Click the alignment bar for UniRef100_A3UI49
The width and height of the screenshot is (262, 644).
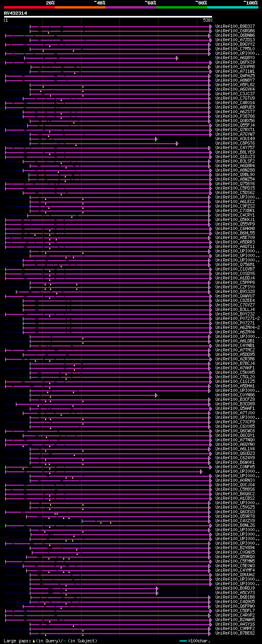pos(93,139)
